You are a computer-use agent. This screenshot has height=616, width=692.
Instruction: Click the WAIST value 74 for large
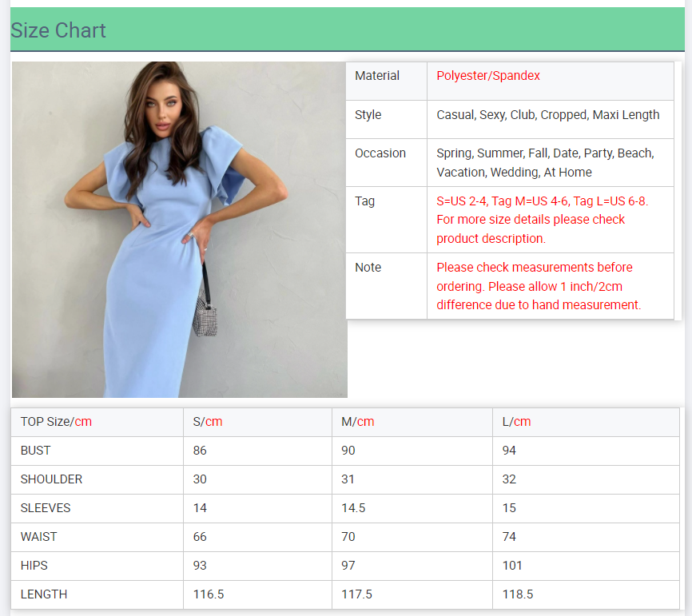509,537
